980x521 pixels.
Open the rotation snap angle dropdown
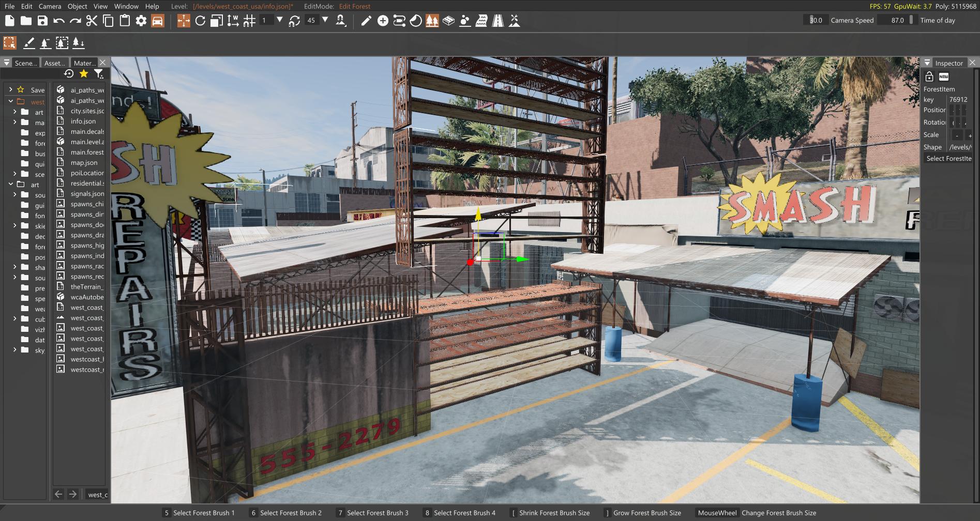(x=325, y=20)
